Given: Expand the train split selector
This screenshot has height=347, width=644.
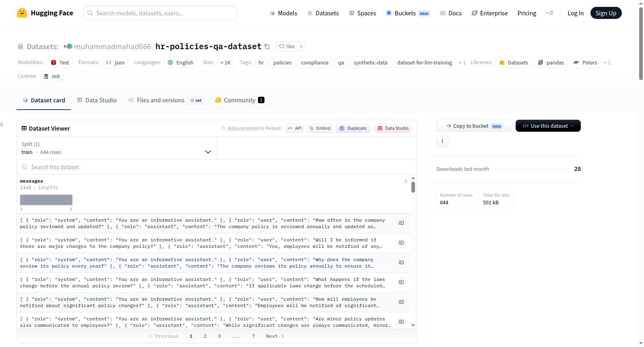Looking at the screenshot, I should tap(116, 148).
